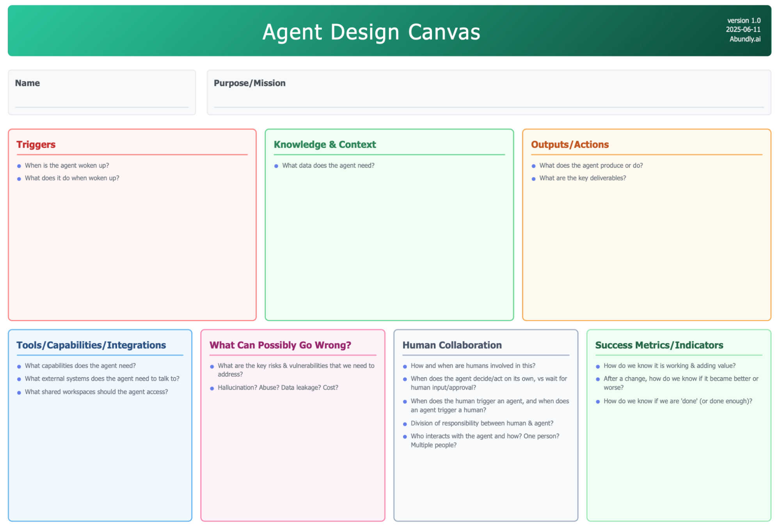Screen dimensions: 780x532
Task: Click 'When is the agent woken up?'
Action: coord(67,165)
